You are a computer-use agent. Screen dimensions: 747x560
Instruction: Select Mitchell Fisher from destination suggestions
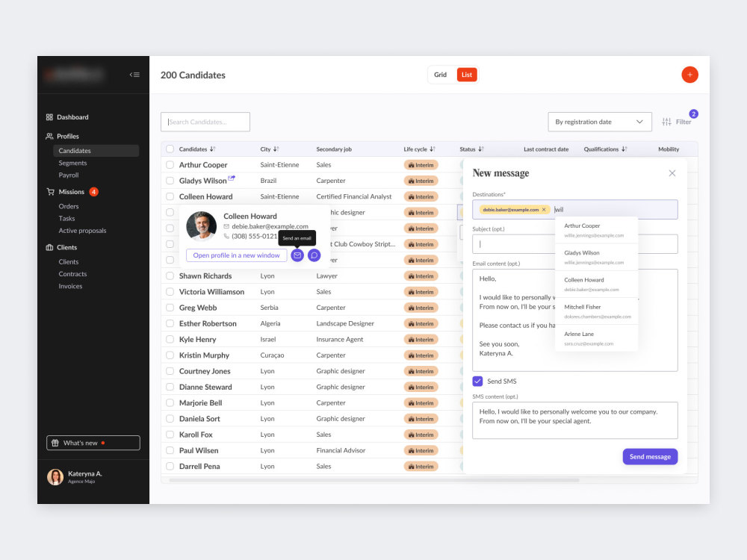tap(596, 311)
